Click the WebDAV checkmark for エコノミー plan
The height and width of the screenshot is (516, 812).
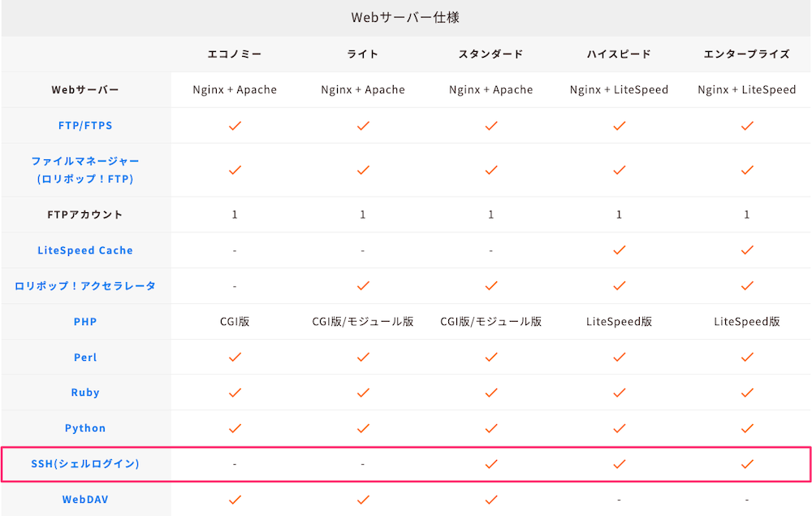click(x=235, y=499)
